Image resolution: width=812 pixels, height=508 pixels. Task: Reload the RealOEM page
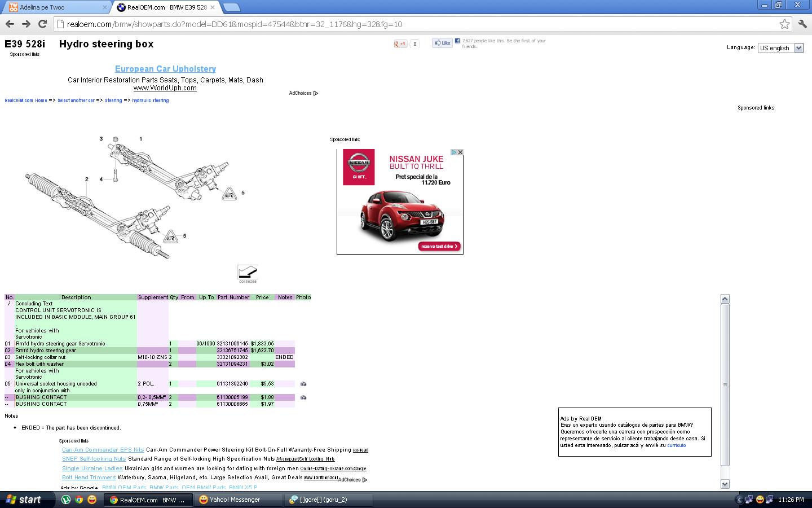tap(42, 24)
